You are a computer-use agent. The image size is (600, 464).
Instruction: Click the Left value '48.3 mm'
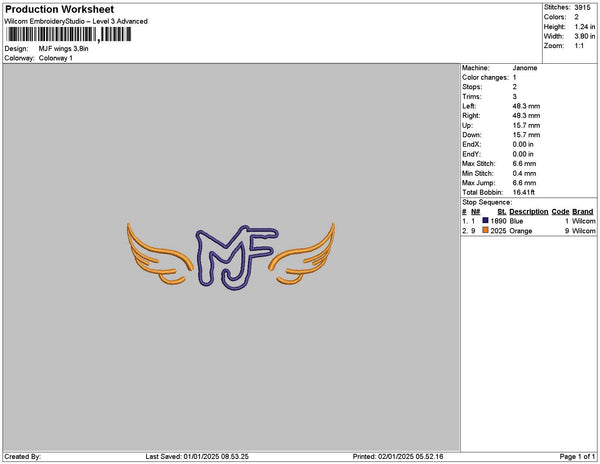point(526,106)
